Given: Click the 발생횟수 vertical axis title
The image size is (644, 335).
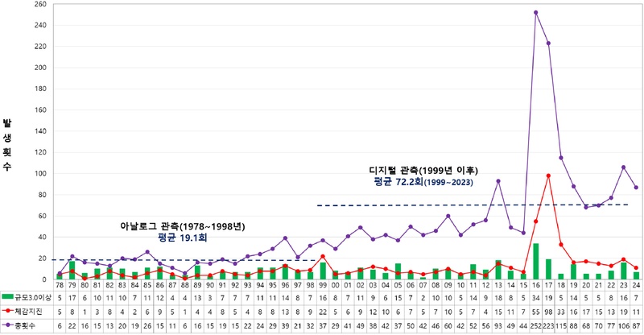Looking at the screenshot, I should click(x=7, y=144).
